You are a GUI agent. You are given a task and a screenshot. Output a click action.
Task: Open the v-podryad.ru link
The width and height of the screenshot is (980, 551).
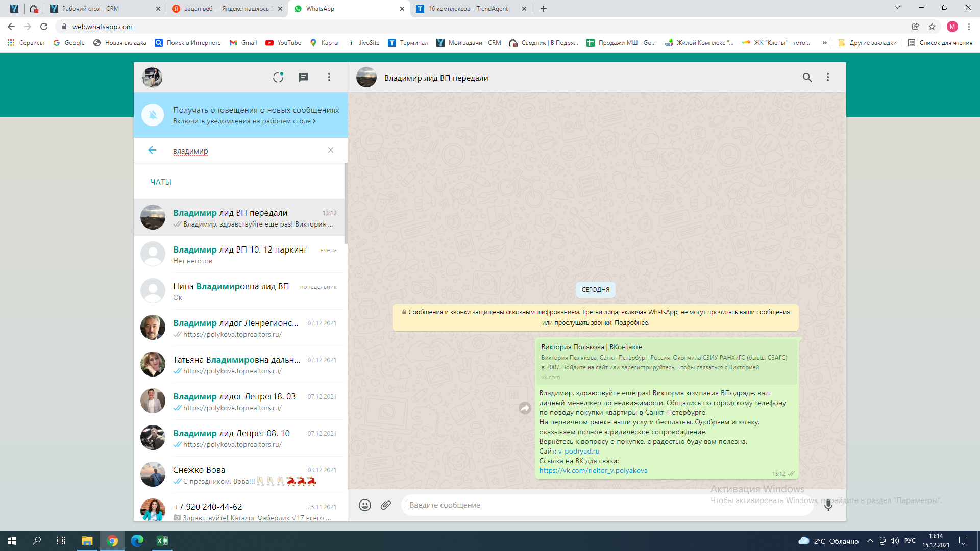click(x=579, y=451)
